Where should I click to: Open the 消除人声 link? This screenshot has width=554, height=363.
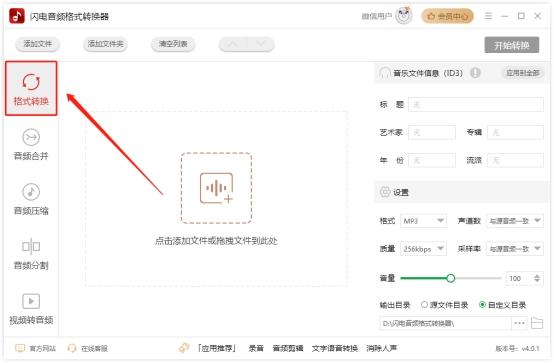coord(382,349)
